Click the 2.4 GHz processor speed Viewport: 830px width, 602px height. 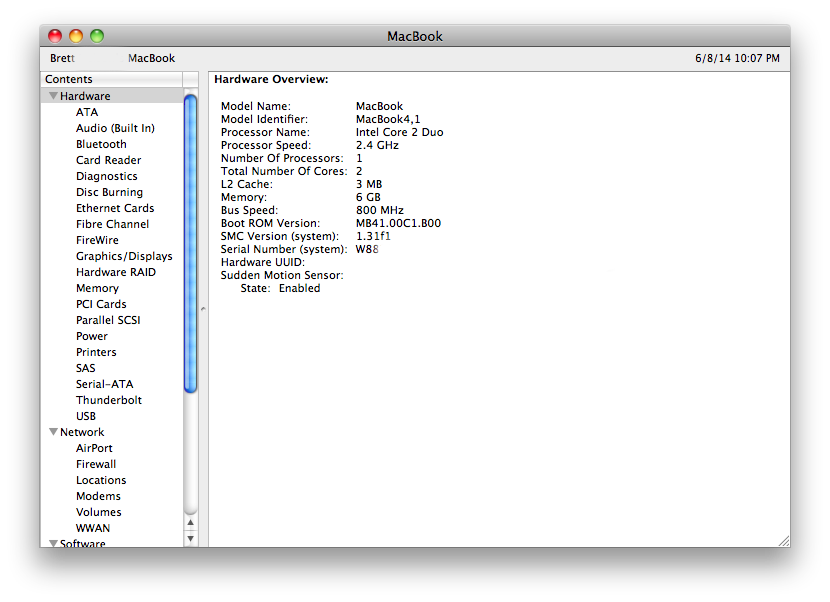pyautogui.click(x=377, y=145)
